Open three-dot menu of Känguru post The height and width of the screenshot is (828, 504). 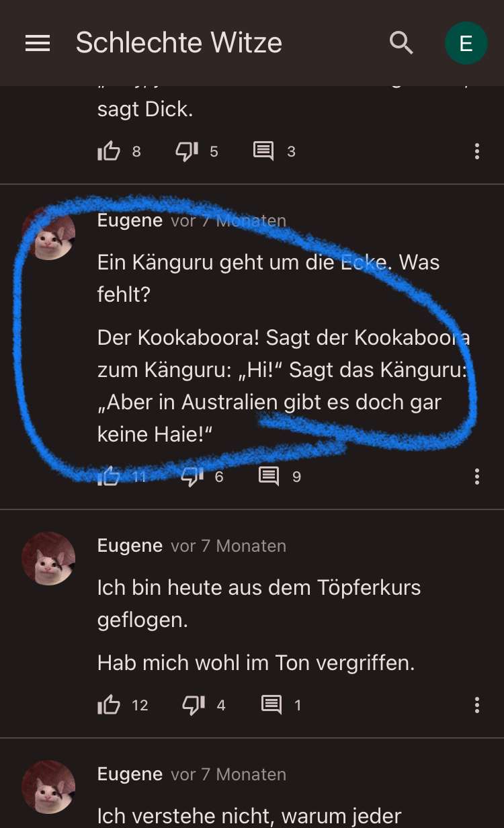[477, 477]
